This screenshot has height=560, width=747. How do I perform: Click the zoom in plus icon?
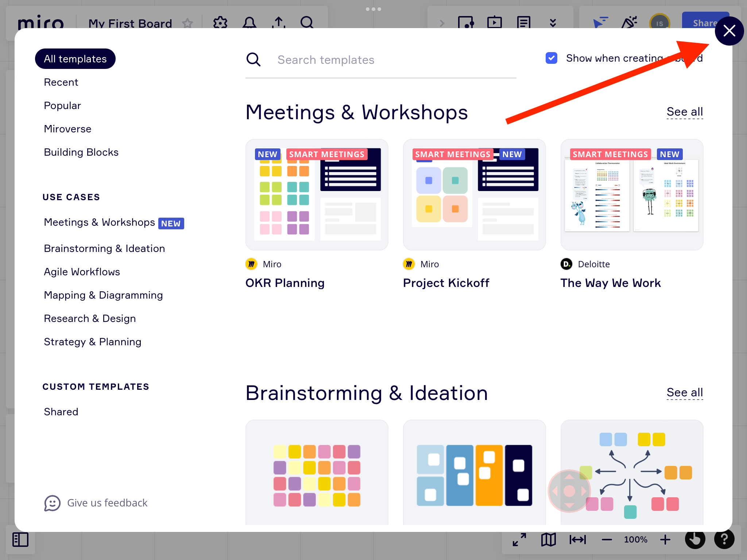665,540
